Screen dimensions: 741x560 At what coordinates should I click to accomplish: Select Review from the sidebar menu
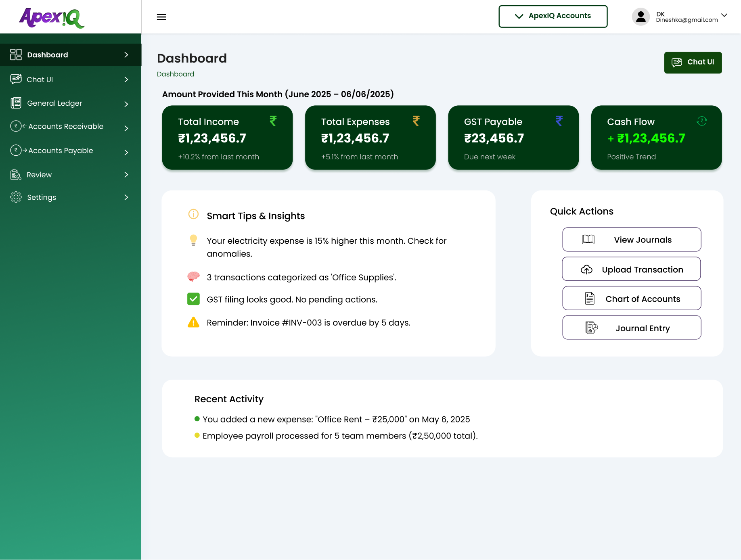pyautogui.click(x=39, y=175)
